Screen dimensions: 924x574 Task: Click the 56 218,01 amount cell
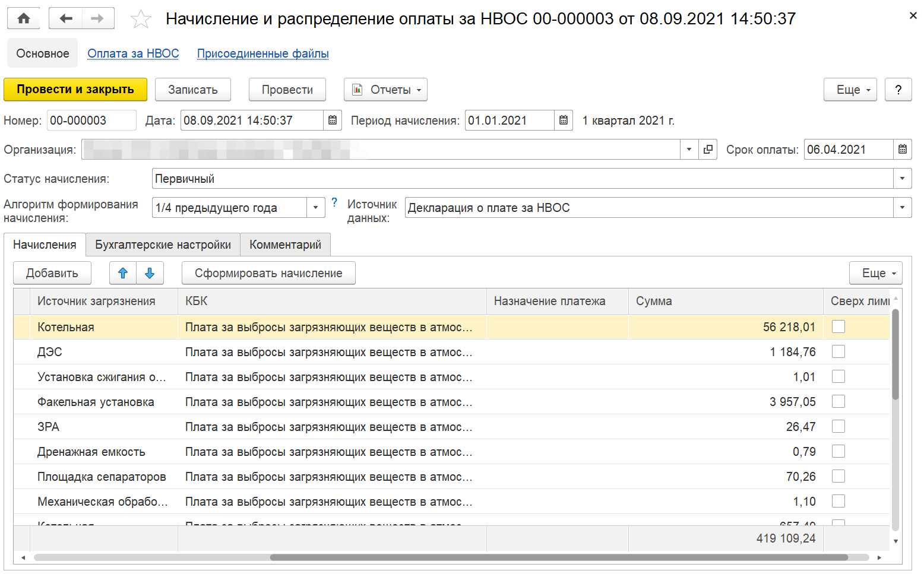pos(726,327)
